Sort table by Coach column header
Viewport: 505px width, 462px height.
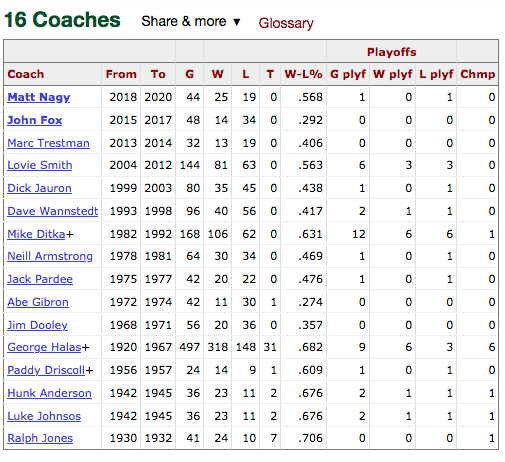pyautogui.click(x=26, y=74)
